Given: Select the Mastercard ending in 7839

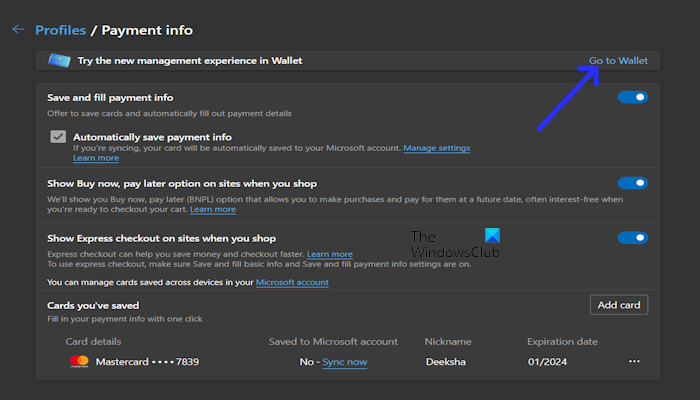Looking at the screenshot, I should point(137,362).
